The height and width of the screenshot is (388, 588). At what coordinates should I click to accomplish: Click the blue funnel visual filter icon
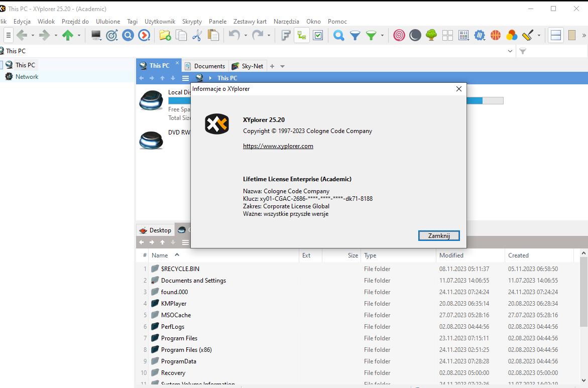355,36
